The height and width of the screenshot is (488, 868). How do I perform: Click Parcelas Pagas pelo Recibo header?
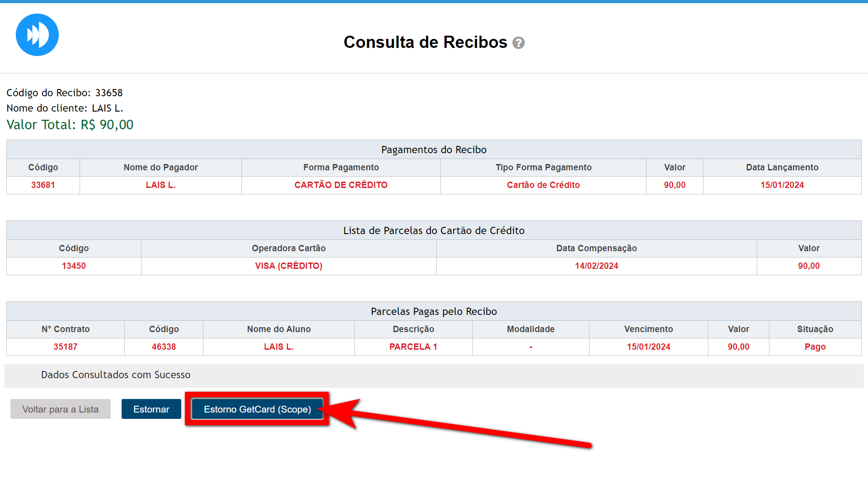tap(434, 311)
